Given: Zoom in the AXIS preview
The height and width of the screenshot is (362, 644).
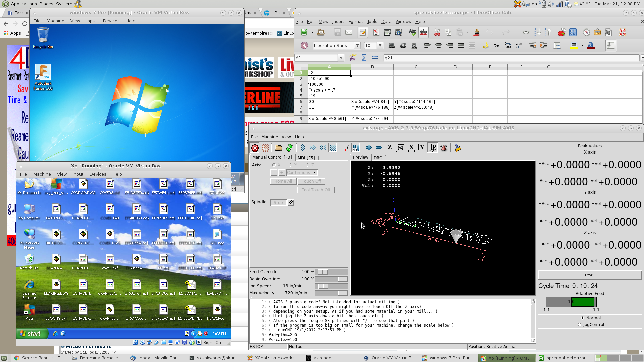Looking at the screenshot, I should pos(369,148).
